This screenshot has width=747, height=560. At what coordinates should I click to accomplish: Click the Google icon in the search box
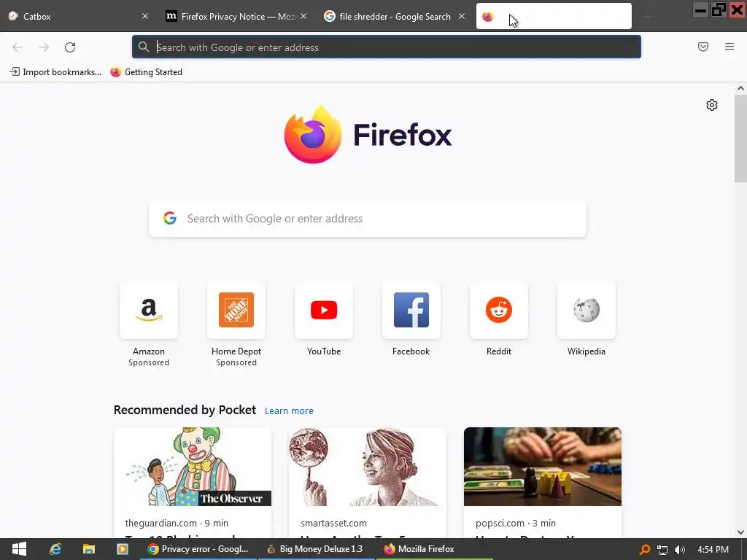click(170, 219)
